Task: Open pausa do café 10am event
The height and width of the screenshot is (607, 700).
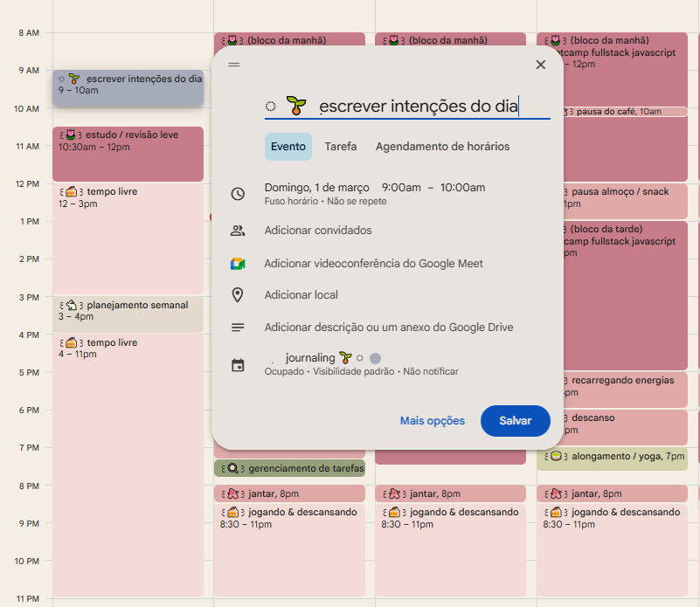Action: click(x=625, y=112)
